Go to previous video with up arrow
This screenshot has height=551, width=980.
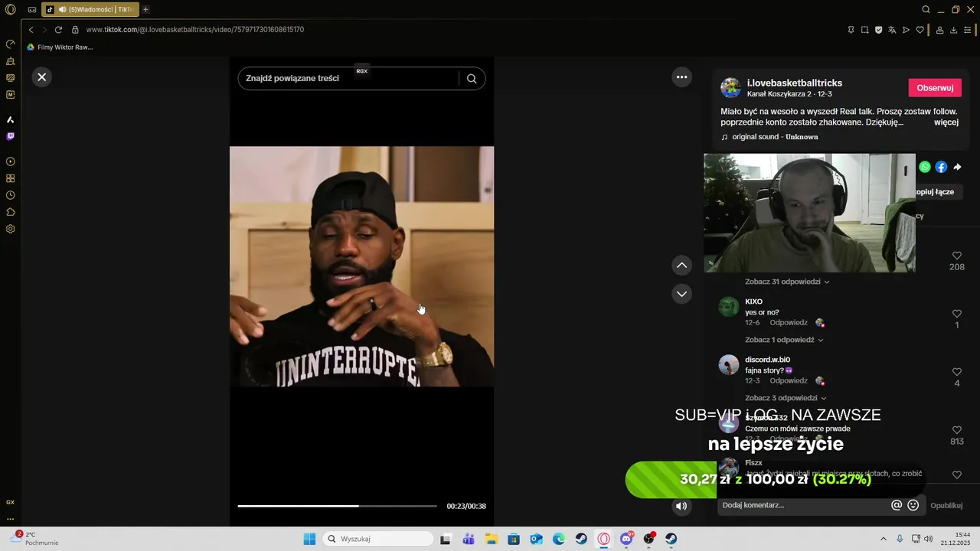pyautogui.click(x=681, y=265)
